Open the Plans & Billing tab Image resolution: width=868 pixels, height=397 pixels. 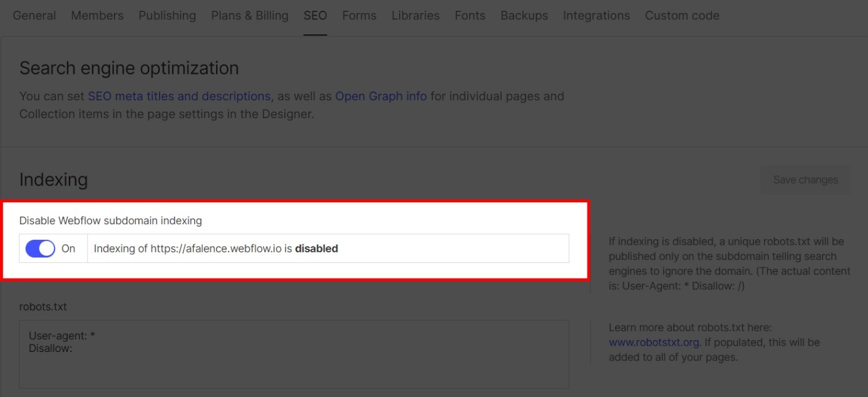point(250,15)
